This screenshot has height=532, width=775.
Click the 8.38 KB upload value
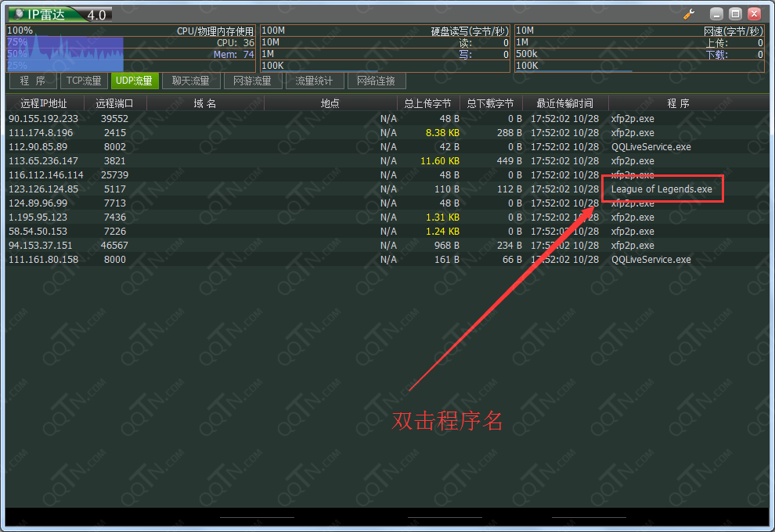(x=442, y=133)
